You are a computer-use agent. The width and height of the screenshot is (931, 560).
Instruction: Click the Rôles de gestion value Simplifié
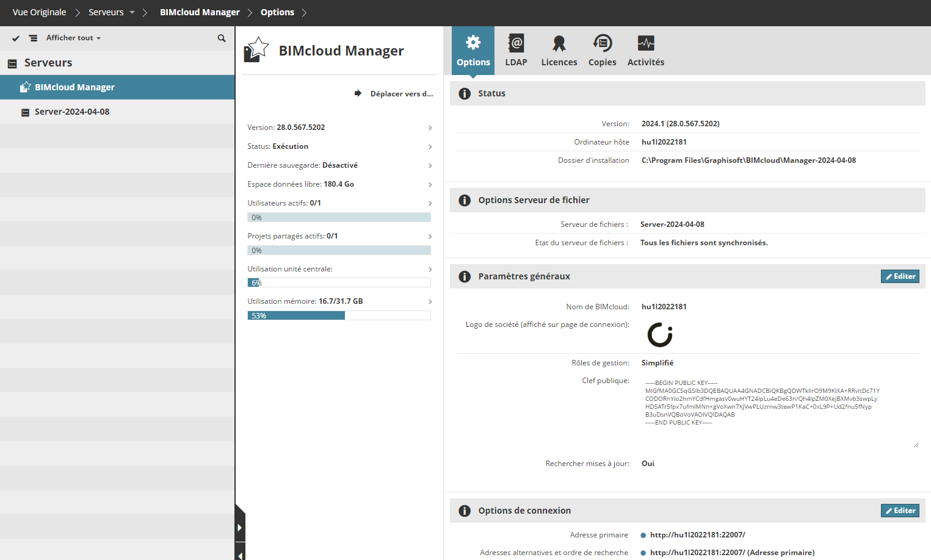tap(657, 363)
